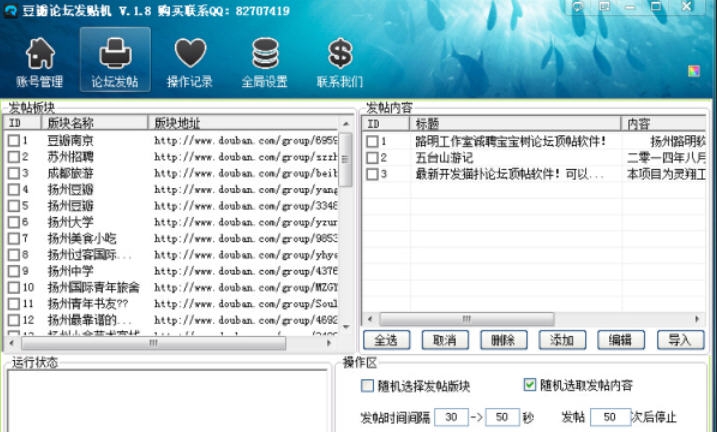Click 取消 button
The height and width of the screenshot is (432, 717).
pos(445,340)
